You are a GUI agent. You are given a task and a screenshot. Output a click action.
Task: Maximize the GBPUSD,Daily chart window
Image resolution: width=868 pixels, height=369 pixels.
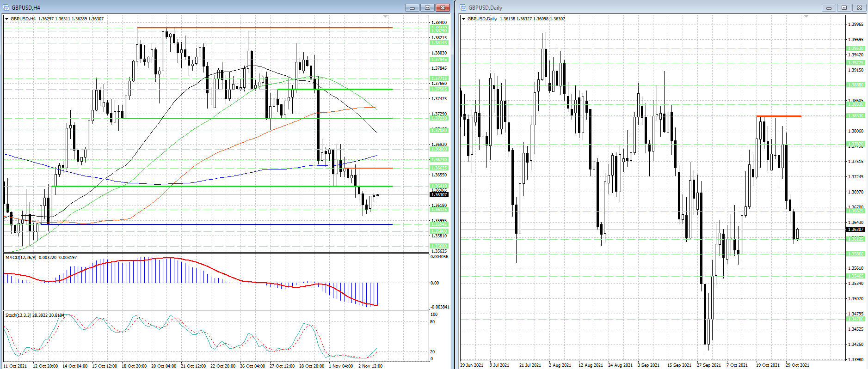tap(844, 7)
